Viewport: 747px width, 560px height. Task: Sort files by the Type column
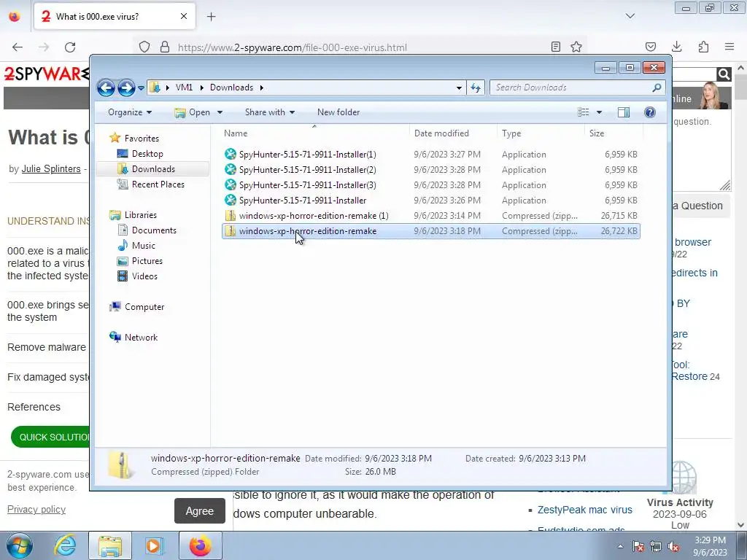click(x=541, y=133)
